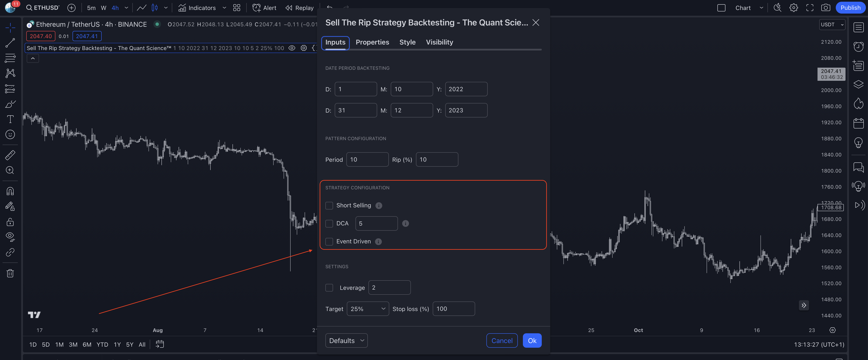The image size is (868, 360).
Task: Tick the Event Driven checkbox
Action: pos(329,241)
